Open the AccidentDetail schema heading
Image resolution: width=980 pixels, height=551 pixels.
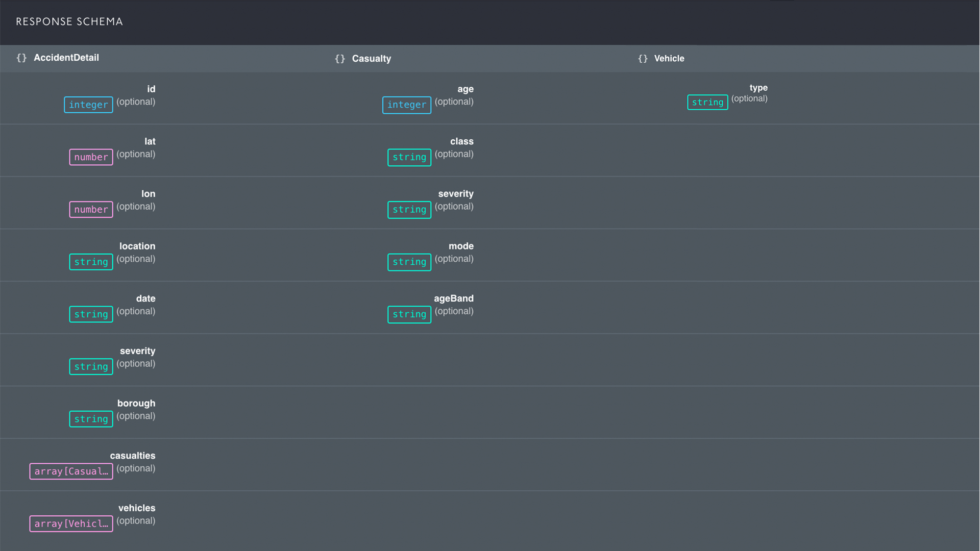[66, 58]
